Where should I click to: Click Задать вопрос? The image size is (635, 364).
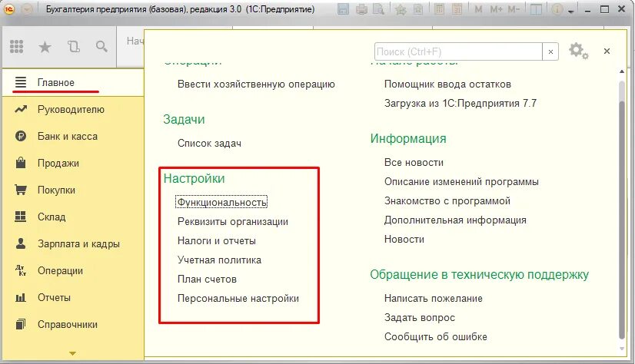(420, 317)
